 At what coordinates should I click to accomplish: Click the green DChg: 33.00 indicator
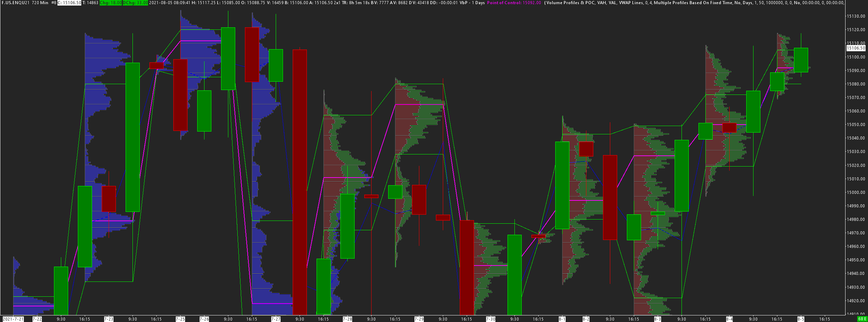(x=136, y=3)
